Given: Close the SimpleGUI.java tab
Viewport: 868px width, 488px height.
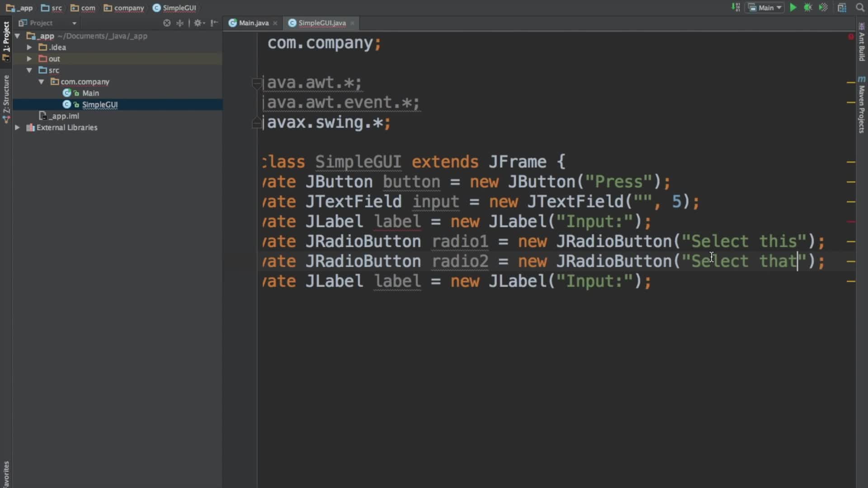Looking at the screenshot, I should pos(352,23).
